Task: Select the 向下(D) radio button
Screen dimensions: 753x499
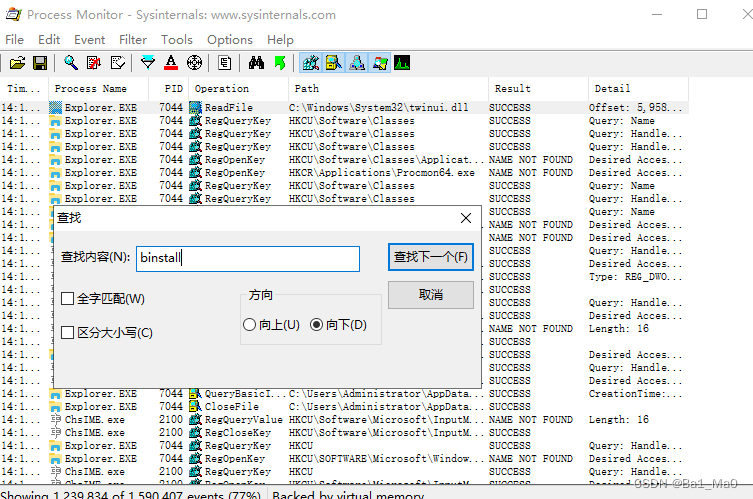Action: click(x=316, y=325)
